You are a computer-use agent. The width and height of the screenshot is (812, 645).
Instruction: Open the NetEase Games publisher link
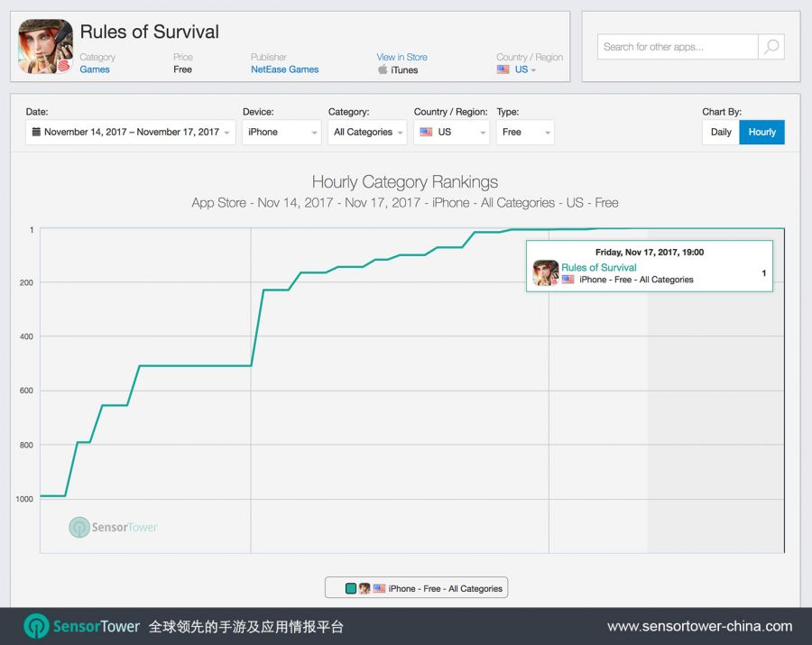285,69
